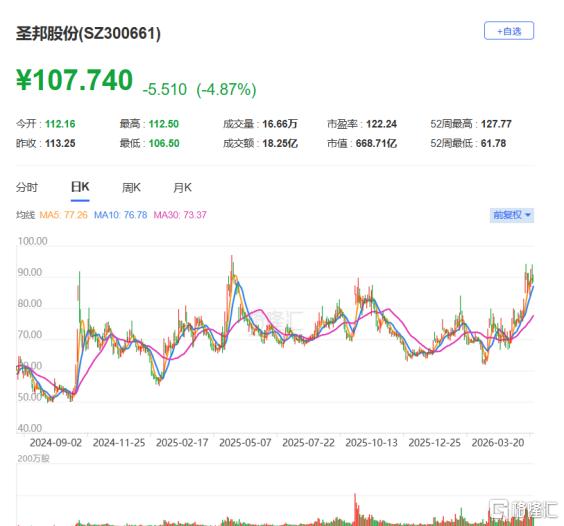This screenshot has height=526, width=564.
Task: Click the 2024-11-25 date axis label
Action: (x=119, y=443)
